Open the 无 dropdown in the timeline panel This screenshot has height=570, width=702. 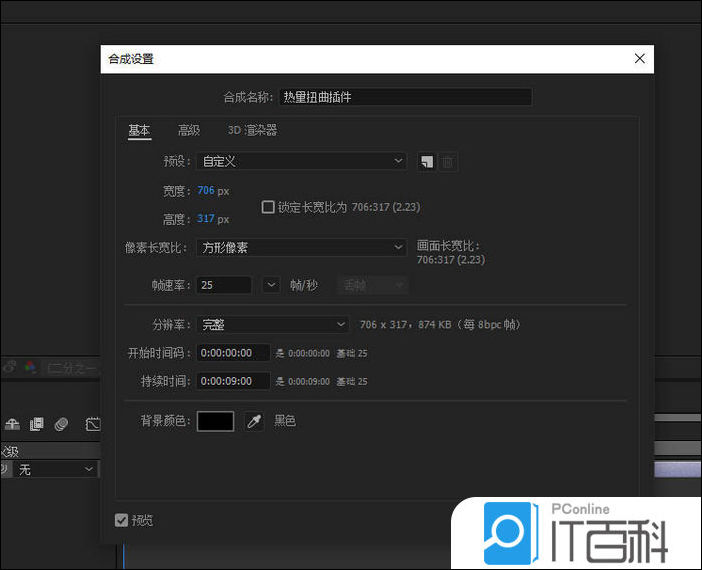point(56,469)
